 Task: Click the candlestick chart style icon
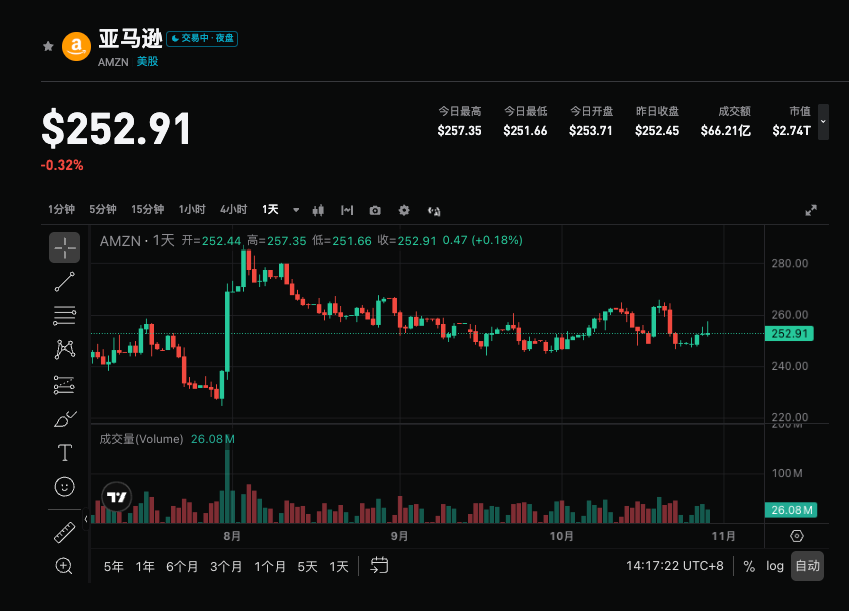point(318,210)
